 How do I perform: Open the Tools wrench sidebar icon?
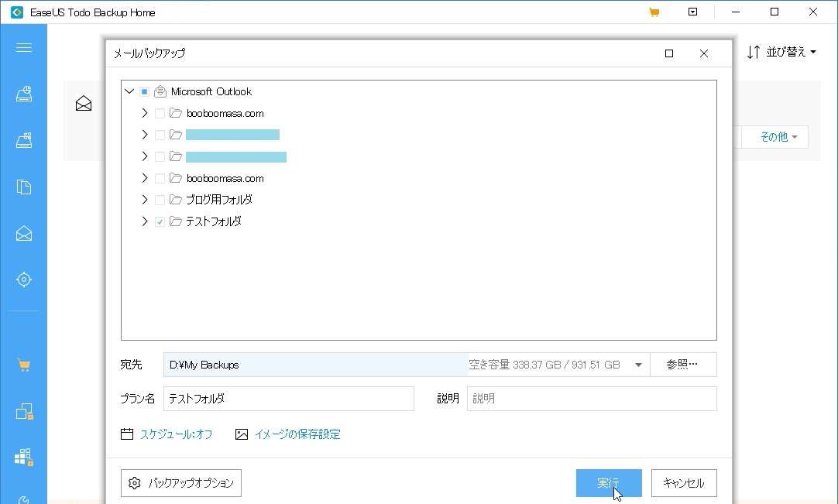coord(23,499)
